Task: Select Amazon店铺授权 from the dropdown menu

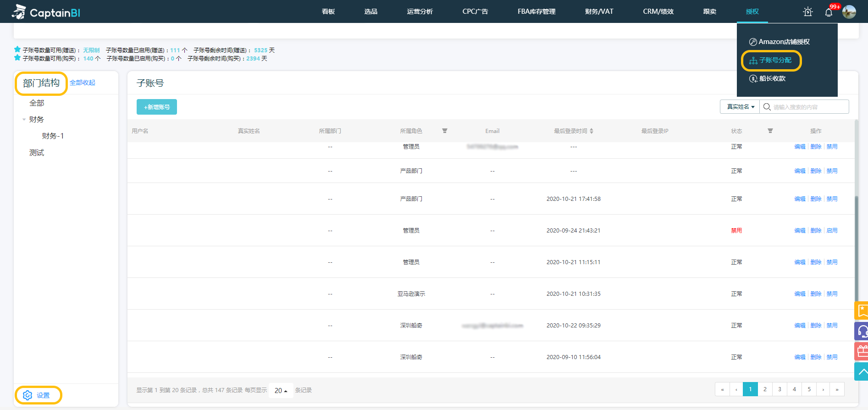Action: tap(784, 42)
